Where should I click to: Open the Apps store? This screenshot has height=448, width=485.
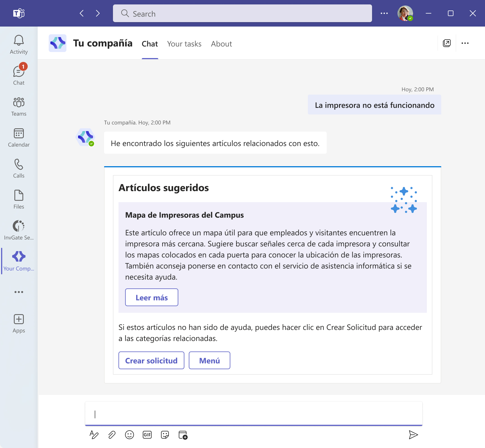pyautogui.click(x=18, y=323)
